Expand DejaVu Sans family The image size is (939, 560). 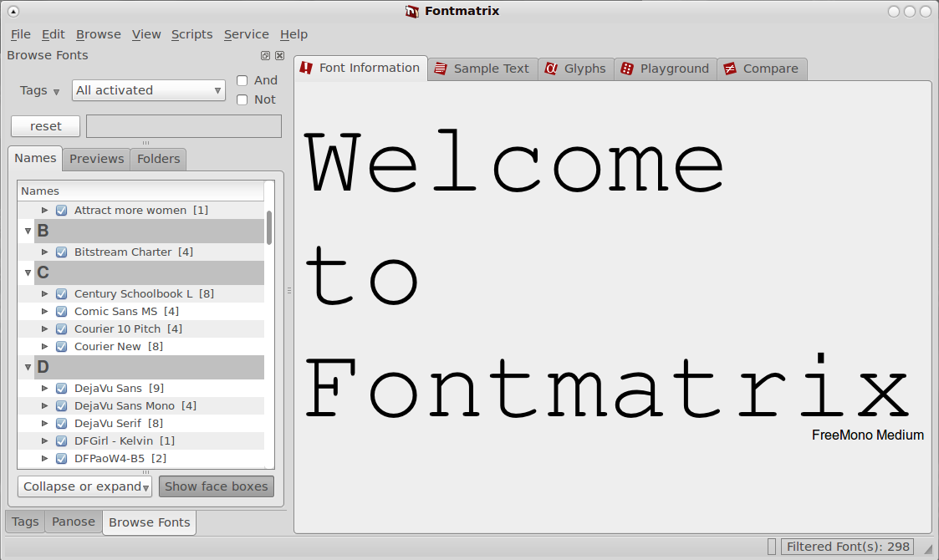pyautogui.click(x=44, y=388)
